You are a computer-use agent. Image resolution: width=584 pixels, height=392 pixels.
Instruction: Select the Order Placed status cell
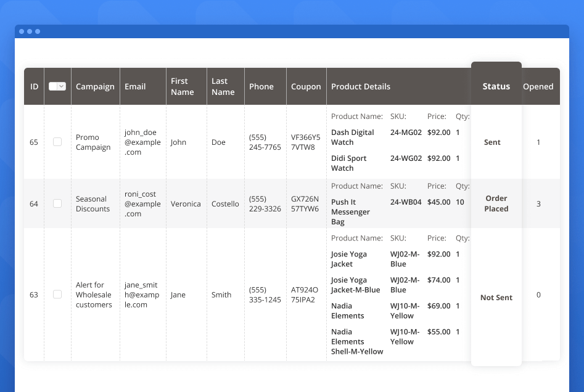click(496, 203)
